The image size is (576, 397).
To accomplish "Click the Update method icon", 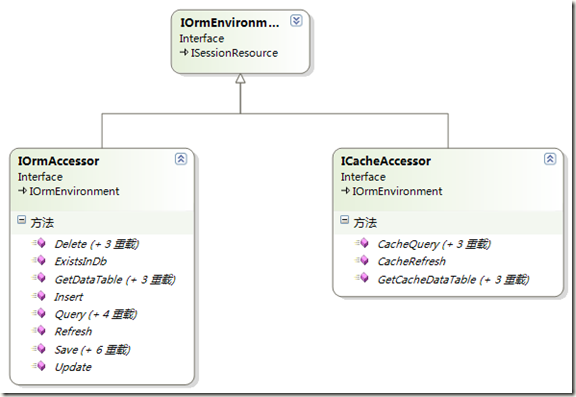I will [x=39, y=366].
